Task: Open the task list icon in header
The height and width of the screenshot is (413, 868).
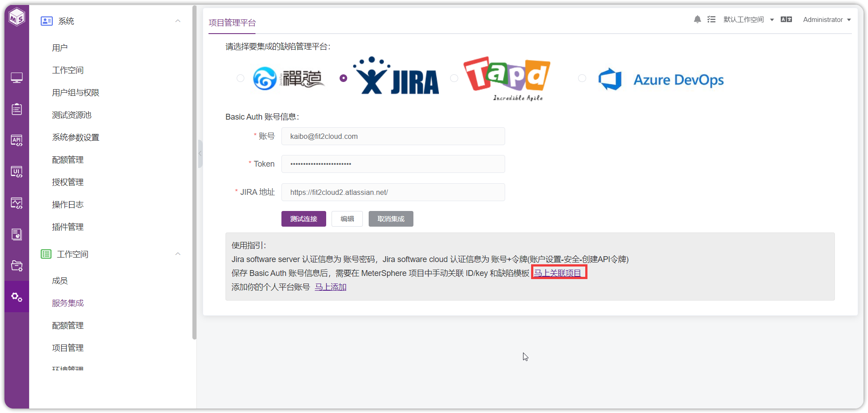Action: pyautogui.click(x=711, y=19)
